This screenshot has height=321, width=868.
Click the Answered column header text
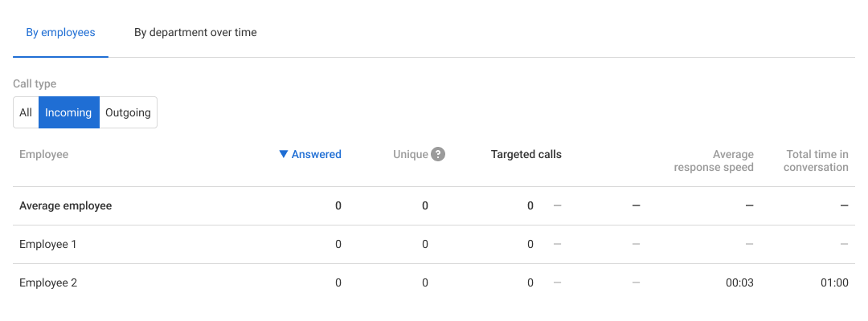coord(317,154)
